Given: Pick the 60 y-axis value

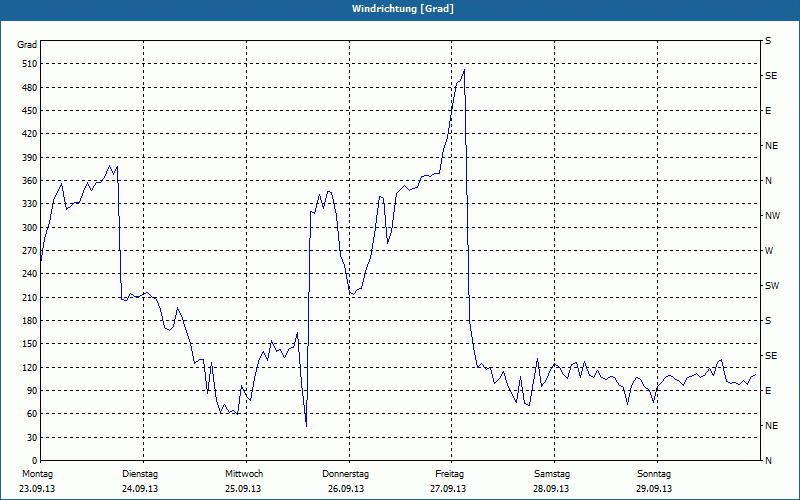Looking at the screenshot, I should tap(32, 414).
